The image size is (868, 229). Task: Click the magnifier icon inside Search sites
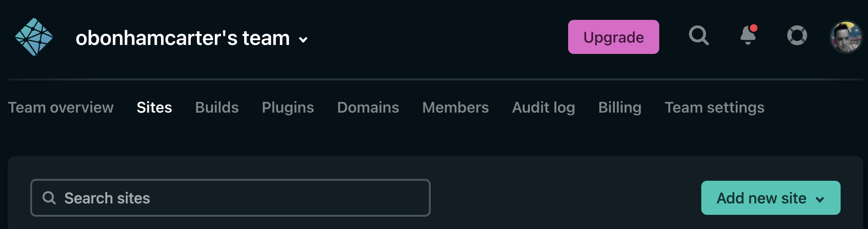pyautogui.click(x=49, y=198)
